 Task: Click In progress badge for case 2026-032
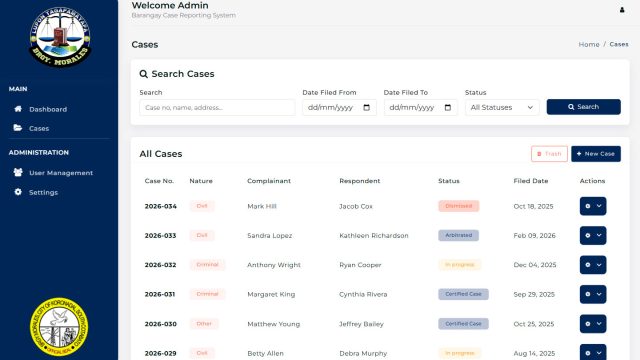(460, 265)
